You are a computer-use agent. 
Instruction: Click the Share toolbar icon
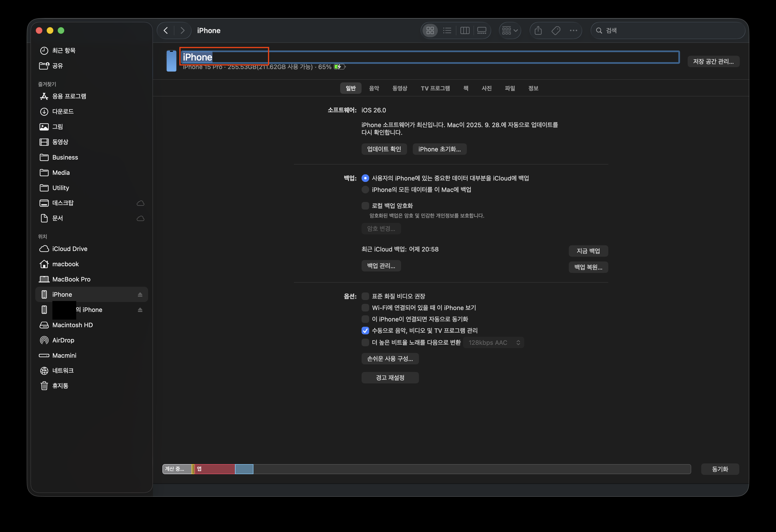point(538,31)
